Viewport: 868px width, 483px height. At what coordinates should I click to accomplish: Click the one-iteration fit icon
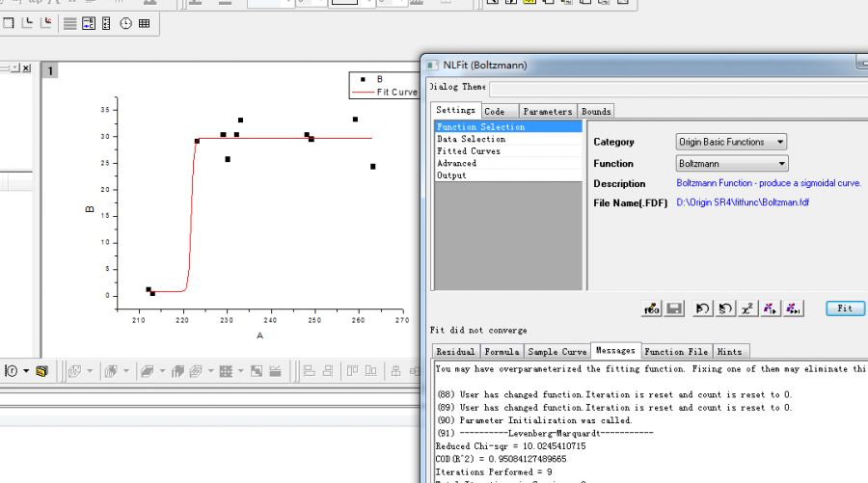(x=771, y=309)
